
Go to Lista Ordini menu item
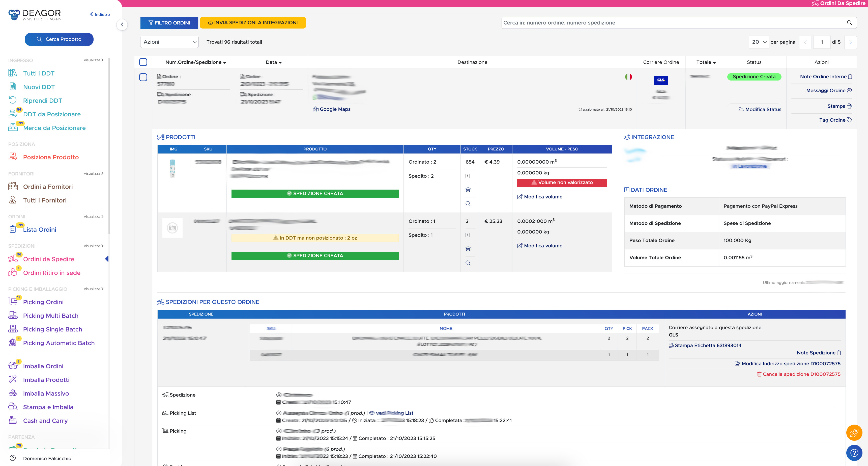click(x=39, y=230)
